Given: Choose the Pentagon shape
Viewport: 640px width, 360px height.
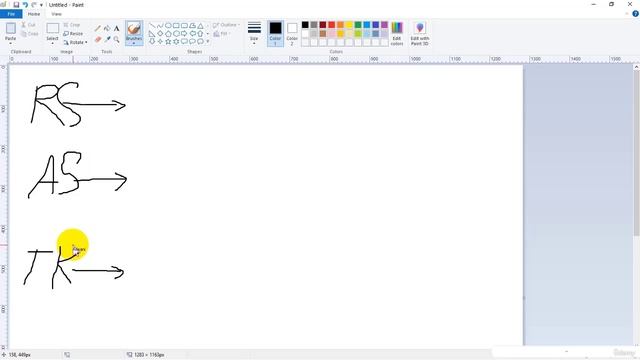Looking at the screenshot, I should 168,33.
